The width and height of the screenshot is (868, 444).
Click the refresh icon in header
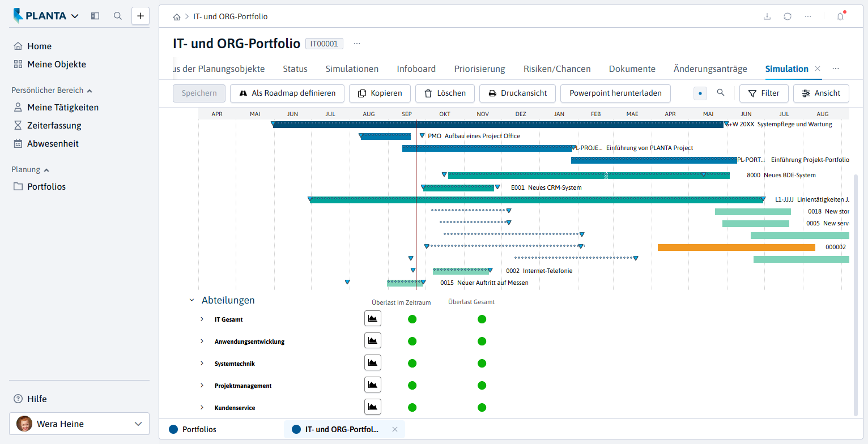click(x=788, y=16)
